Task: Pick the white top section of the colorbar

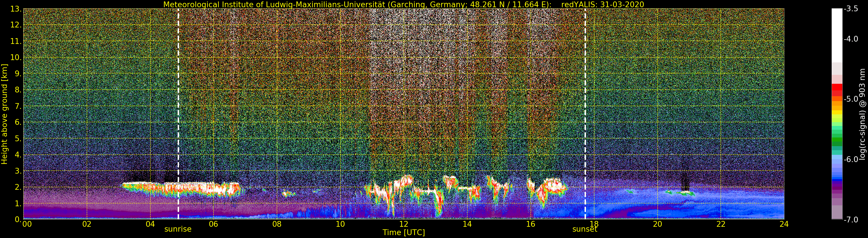Action: pos(837,36)
